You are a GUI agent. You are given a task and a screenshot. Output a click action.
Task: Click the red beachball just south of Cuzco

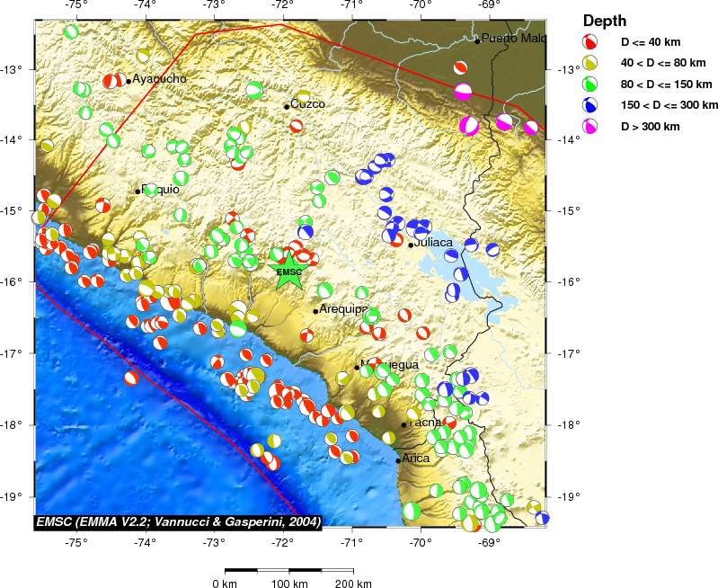(296, 126)
